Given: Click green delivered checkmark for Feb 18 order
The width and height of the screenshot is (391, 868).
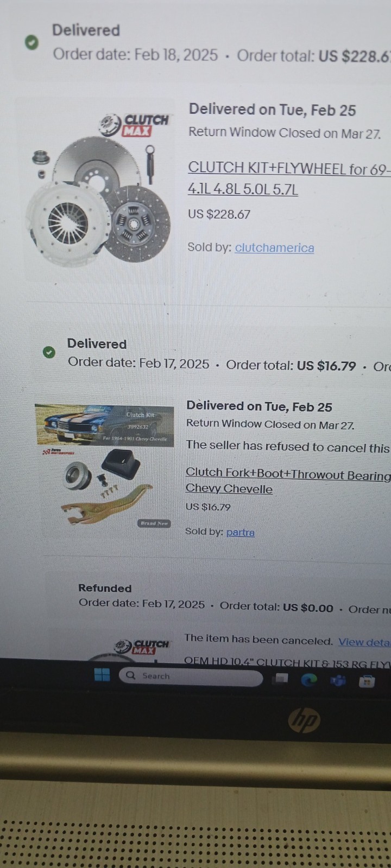Looking at the screenshot, I should point(32,42).
